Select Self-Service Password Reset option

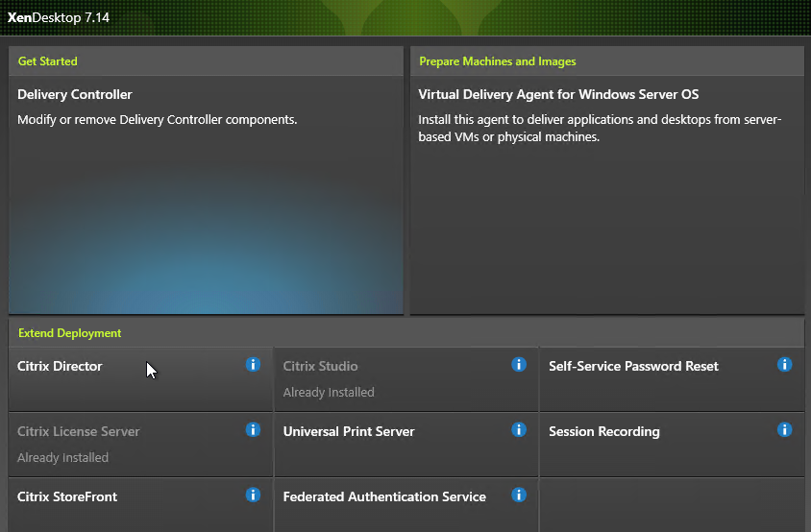[672, 379]
